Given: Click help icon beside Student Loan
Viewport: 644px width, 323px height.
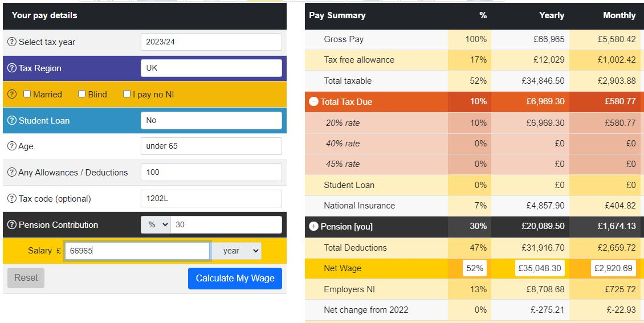Looking at the screenshot, I should (12, 121).
